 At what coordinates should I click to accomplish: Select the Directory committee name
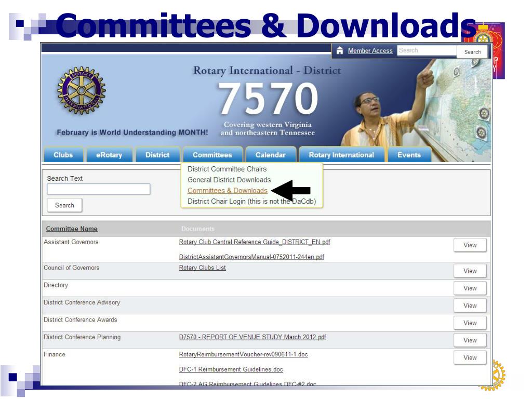coord(56,285)
